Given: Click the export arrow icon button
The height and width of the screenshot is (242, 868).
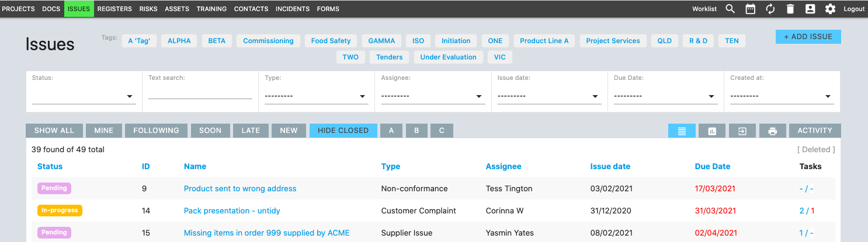Looking at the screenshot, I should pos(742,131).
